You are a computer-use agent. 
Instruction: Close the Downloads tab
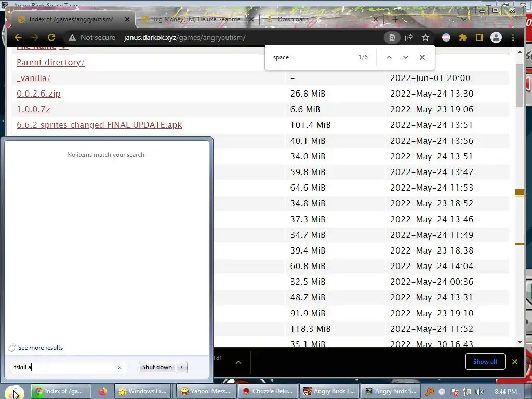(x=375, y=19)
